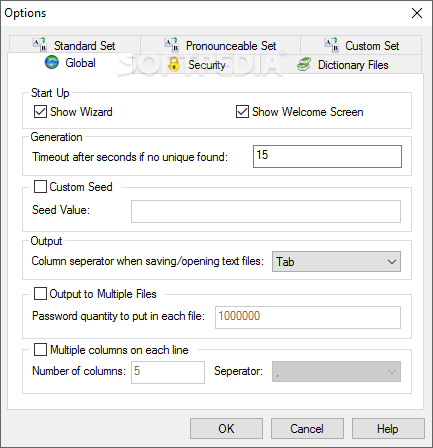The width and height of the screenshot is (433, 448).
Task: Click the Dictionary Files books icon
Action: click(x=304, y=64)
